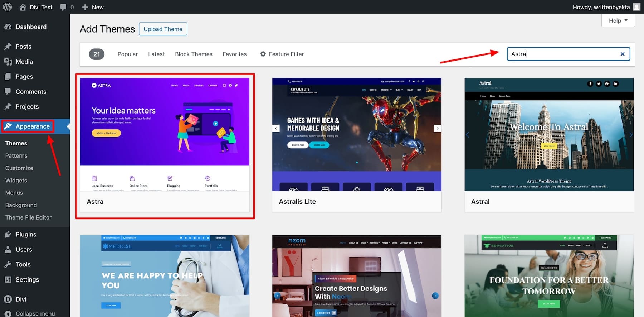Click Astralis Lite preview right slider arrow
The image size is (644, 317).
pos(438,128)
